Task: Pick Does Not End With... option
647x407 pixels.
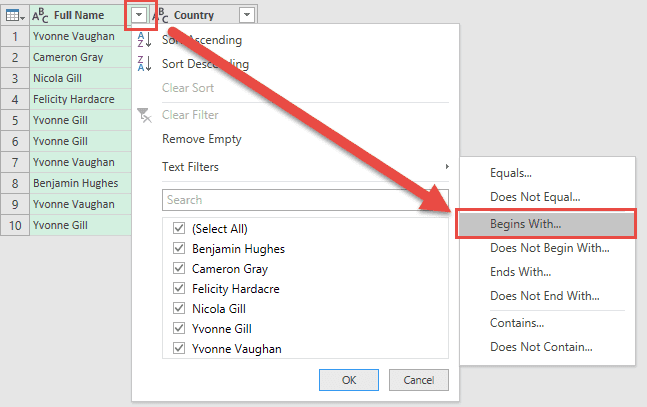Action: point(545,296)
